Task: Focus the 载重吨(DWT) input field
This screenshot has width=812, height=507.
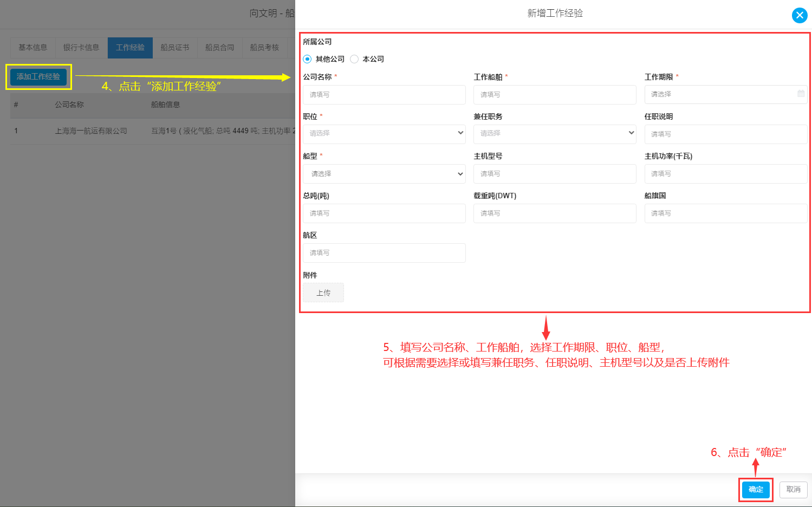Action: tap(555, 213)
